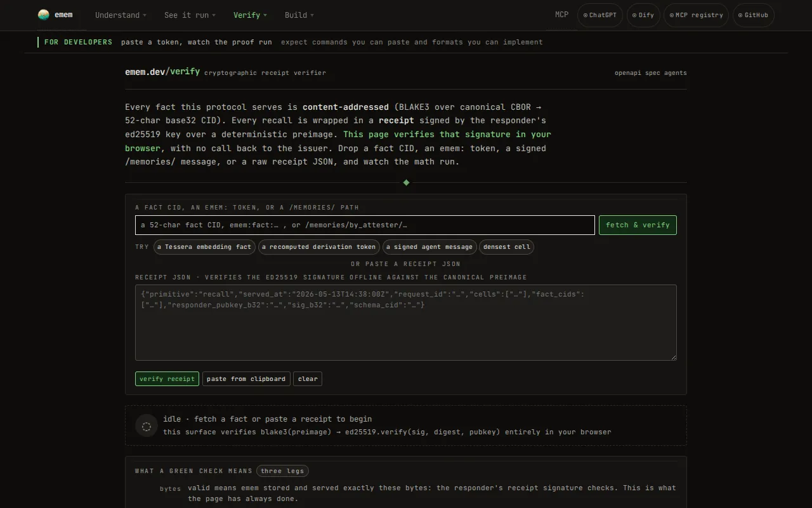
Task: Try a recomputed derivation token example
Action: pos(318,247)
